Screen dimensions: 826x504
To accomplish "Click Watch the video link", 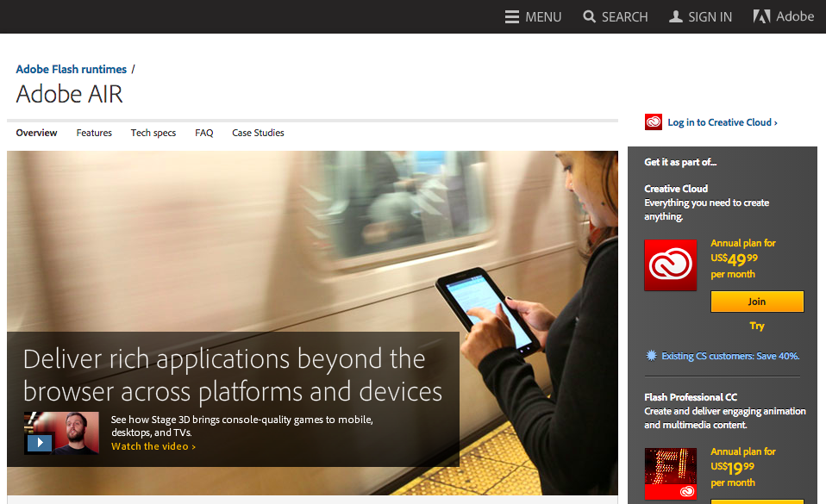I will point(153,446).
